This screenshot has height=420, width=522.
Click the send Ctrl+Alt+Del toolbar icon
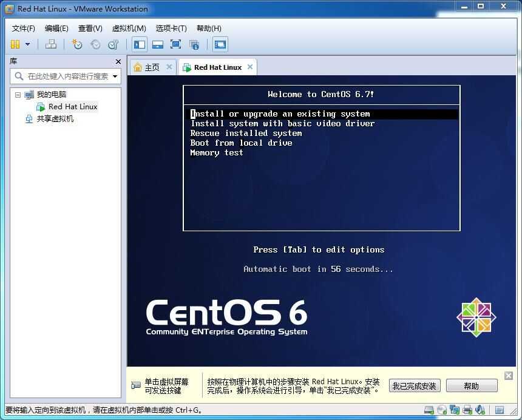click(x=50, y=44)
